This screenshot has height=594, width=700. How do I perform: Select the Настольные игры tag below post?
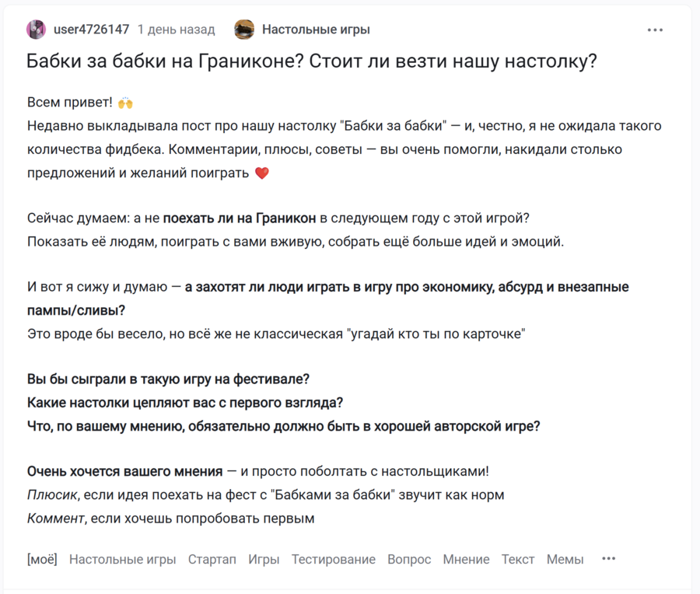coord(122,559)
